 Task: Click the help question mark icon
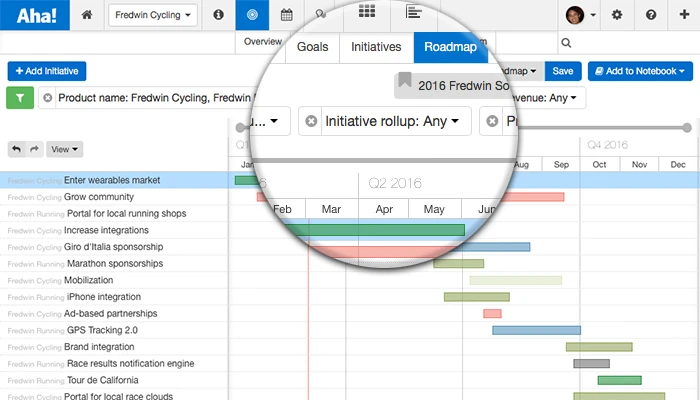[651, 15]
